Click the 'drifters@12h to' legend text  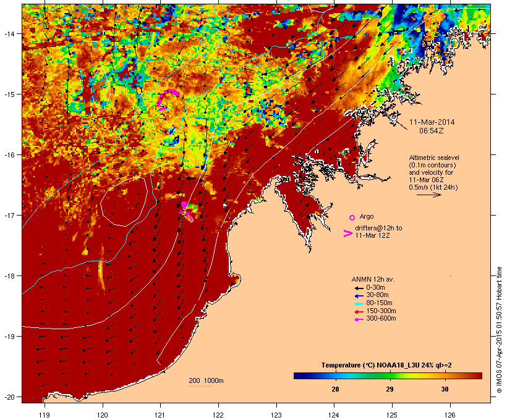tap(378, 228)
